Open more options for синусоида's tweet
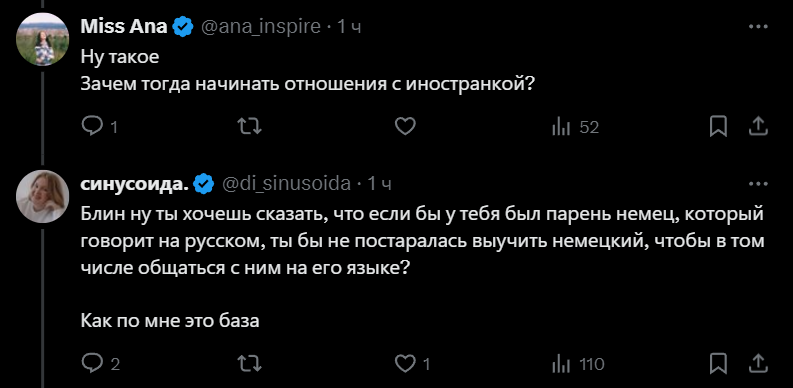Screen dimensions: 793x388 click(x=758, y=184)
